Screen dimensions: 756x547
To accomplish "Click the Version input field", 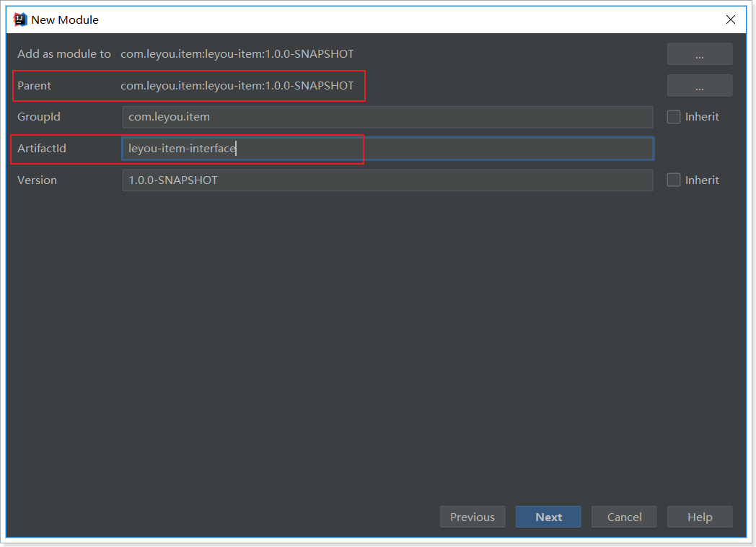I will pyautogui.click(x=387, y=180).
